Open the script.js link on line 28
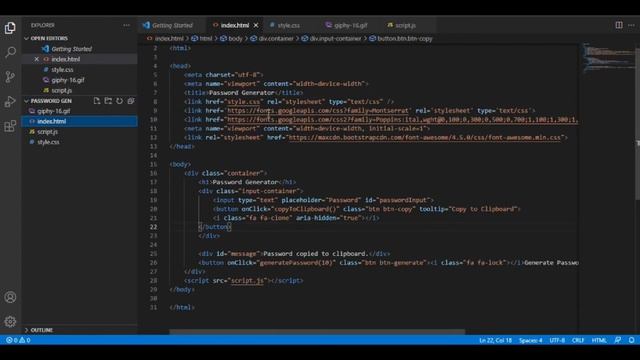Image resolution: width=640 pixels, height=360 pixels. point(247,281)
